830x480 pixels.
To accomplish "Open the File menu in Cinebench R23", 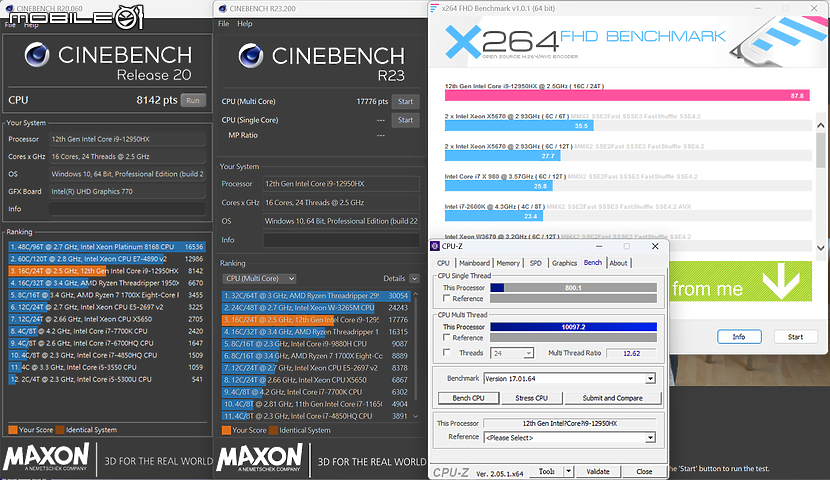I will pyautogui.click(x=223, y=23).
